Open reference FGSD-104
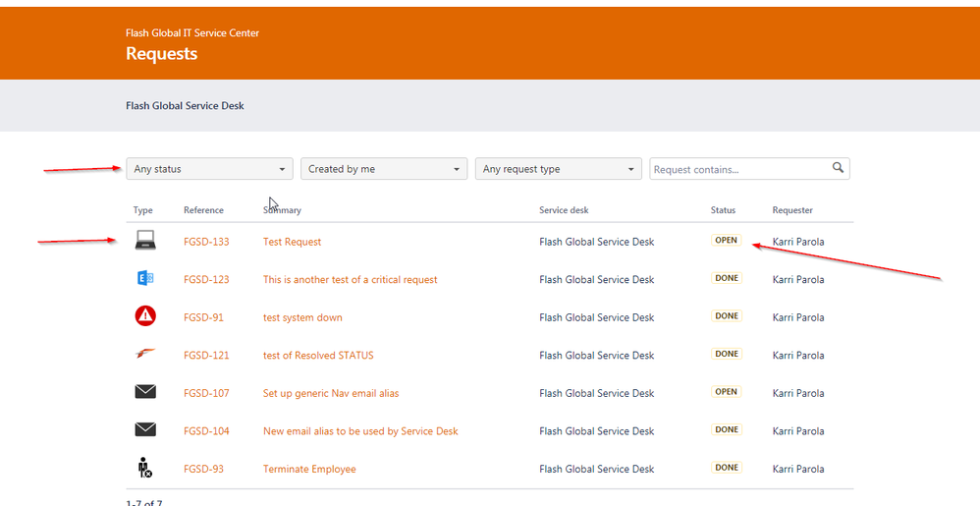This screenshot has width=980, height=506. tap(206, 431)
